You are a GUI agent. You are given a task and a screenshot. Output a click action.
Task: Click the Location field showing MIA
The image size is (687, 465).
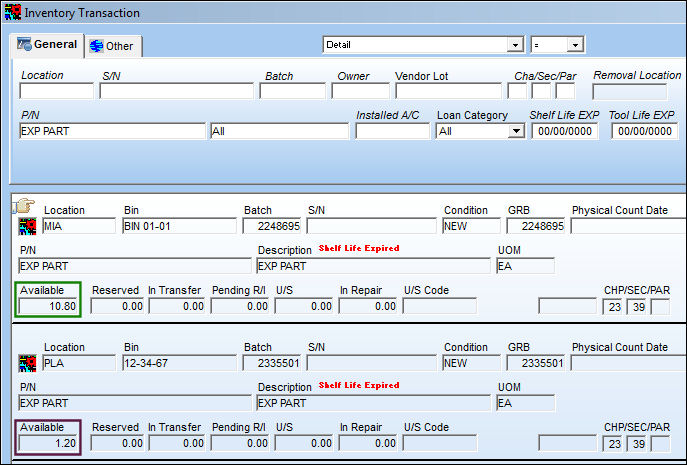[79, 226]
